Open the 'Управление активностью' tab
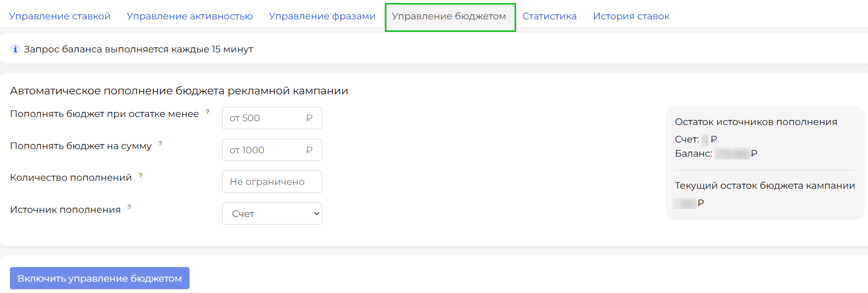 (190, 16)
